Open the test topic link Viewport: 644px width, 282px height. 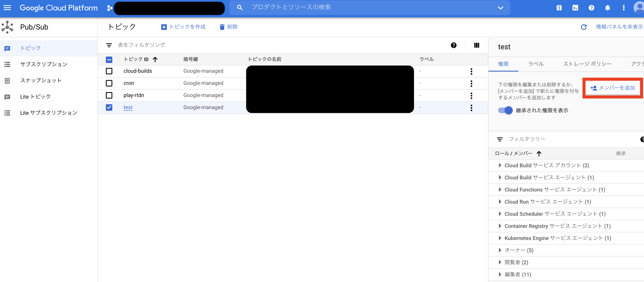pyautogui.click(x=128, y=107)
